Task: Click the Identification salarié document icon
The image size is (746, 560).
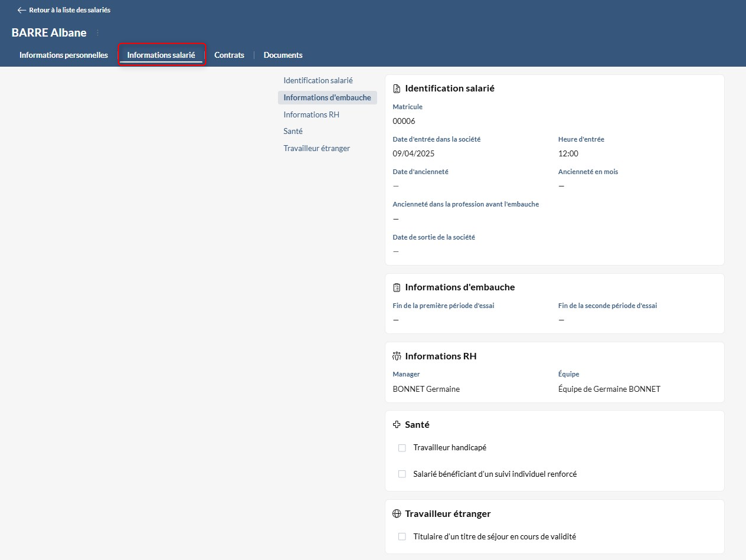Action: [x=397, y=89]
